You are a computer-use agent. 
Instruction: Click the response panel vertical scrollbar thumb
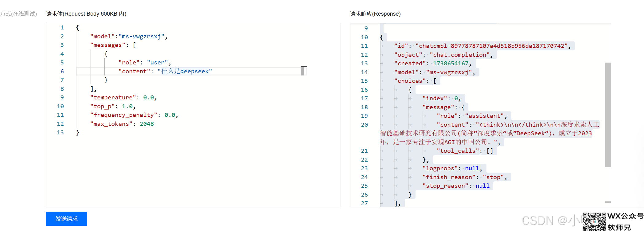(x=608, y=115)
